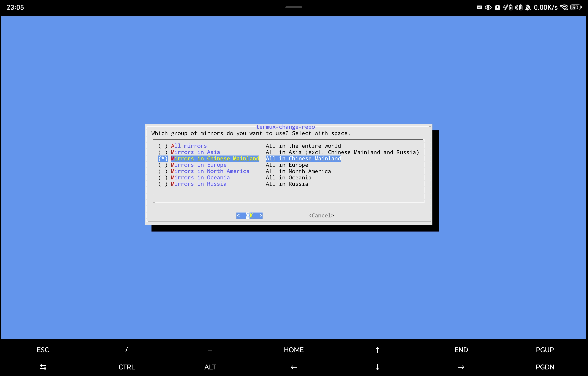Toggle the CTRL modifier key
Image resolution: width=588 pixels, height=376 pixels.
click(x=127, y=367)
